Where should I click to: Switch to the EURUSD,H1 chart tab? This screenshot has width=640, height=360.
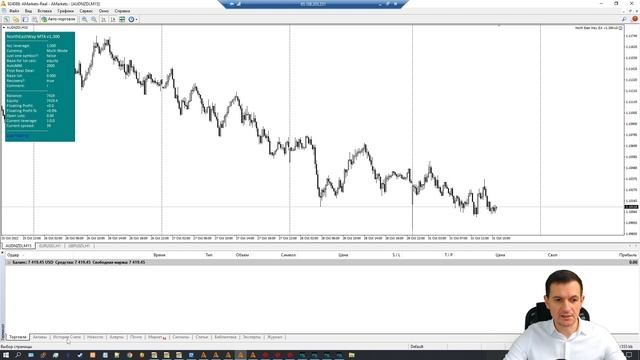pyautogui.click(x=50, y=246)
